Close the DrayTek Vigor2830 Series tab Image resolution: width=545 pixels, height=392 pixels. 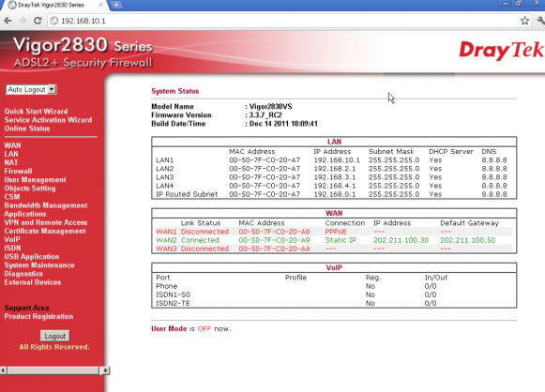(x=100, y=5)
